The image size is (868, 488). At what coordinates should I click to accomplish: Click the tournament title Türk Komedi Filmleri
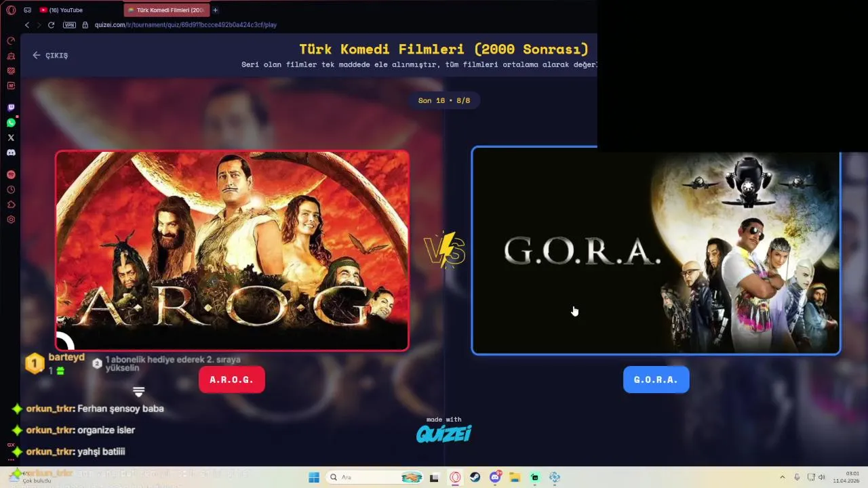(x=443, y=49)
